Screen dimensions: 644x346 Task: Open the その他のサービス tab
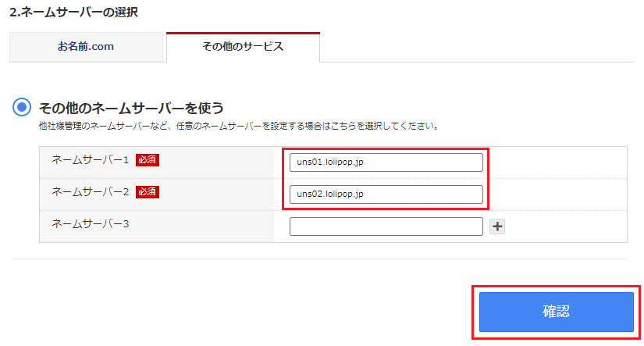(243, 47)
